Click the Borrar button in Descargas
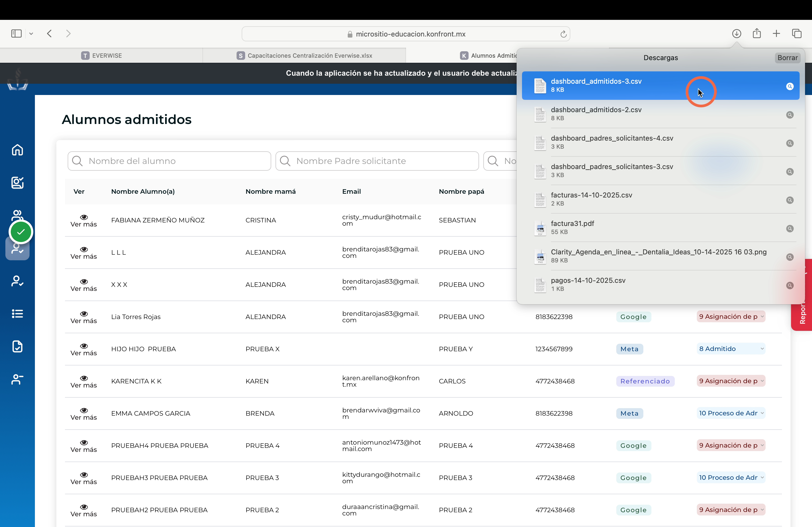This screenshot has width=812, height=527. (x=787, y=58)
